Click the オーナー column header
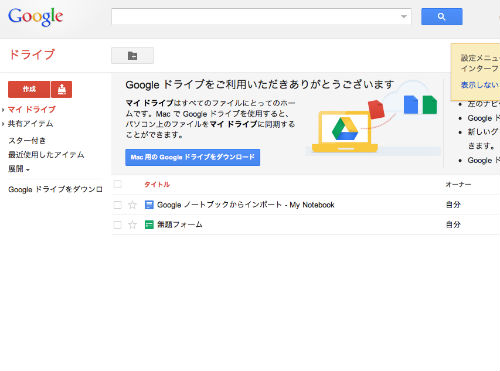 tap(458, 184)
